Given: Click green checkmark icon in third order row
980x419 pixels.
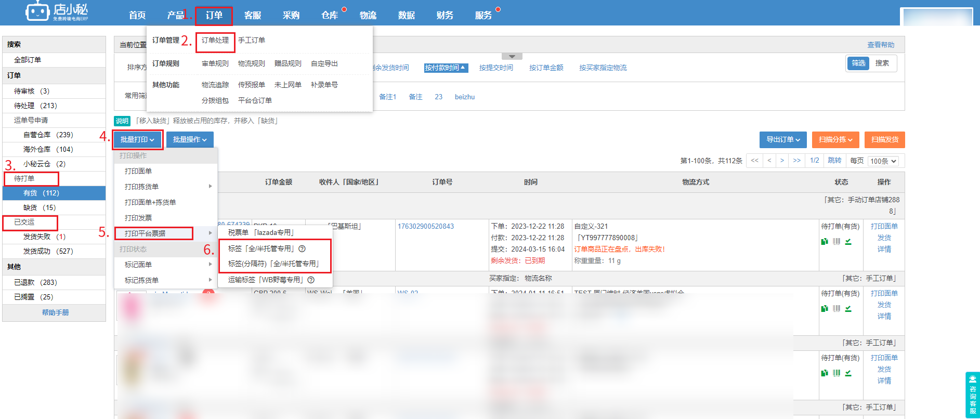Looking at the screenshot, I should pyautogui.click(x=848, y=373).
